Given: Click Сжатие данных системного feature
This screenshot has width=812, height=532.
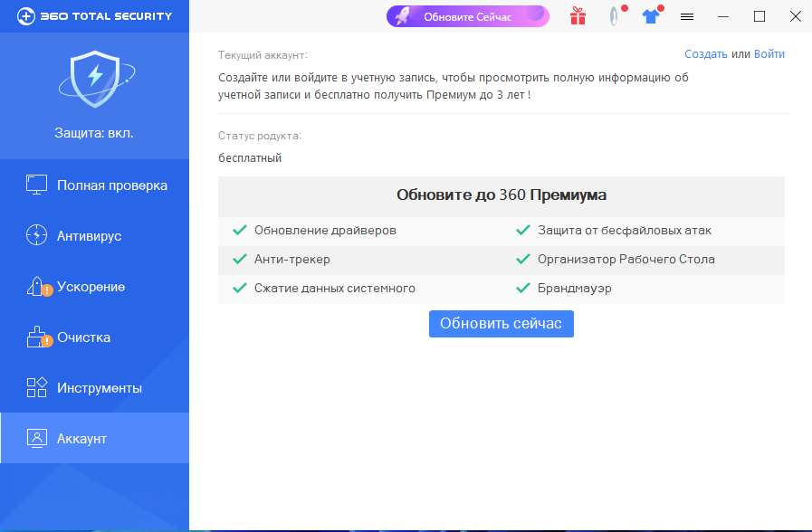Looking at the screenshot, I should click(x=335, y=289).
